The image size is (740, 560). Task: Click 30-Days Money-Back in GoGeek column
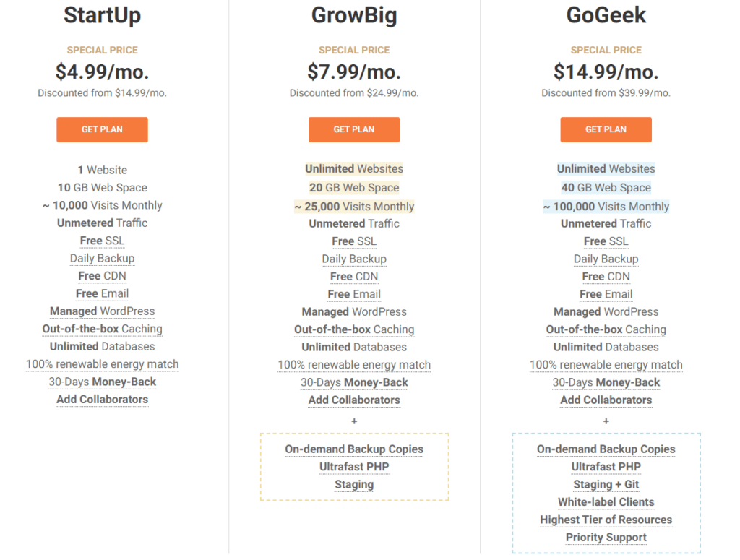pyautogui.click(x=606, y=382)
